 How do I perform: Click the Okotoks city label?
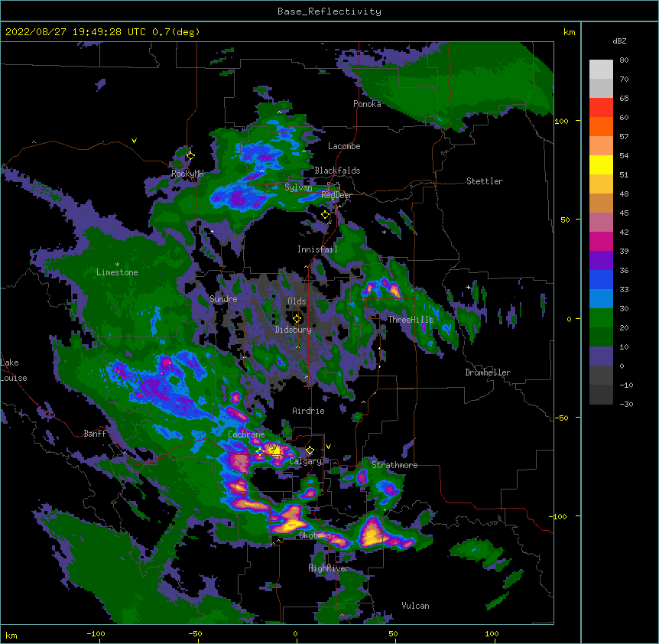tap(315, 535)
